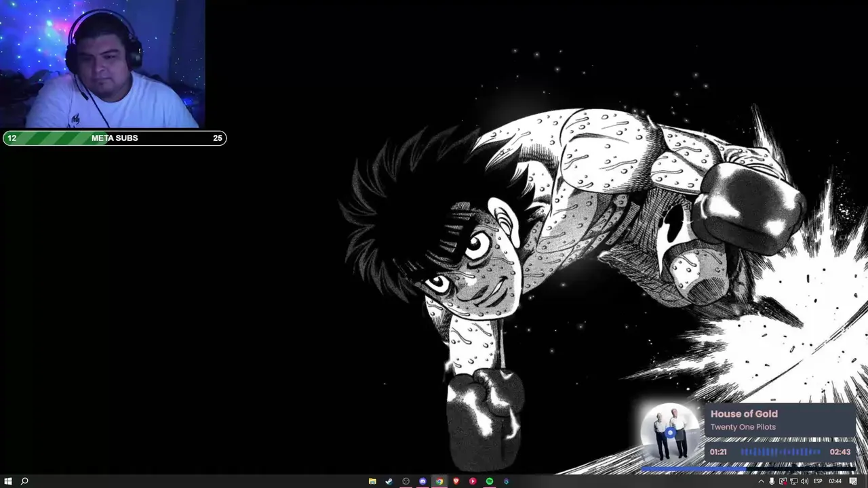Screen dimensions: 868x488
Task: Click the album art thumbnail in music widget
Action: click(671, 434)
